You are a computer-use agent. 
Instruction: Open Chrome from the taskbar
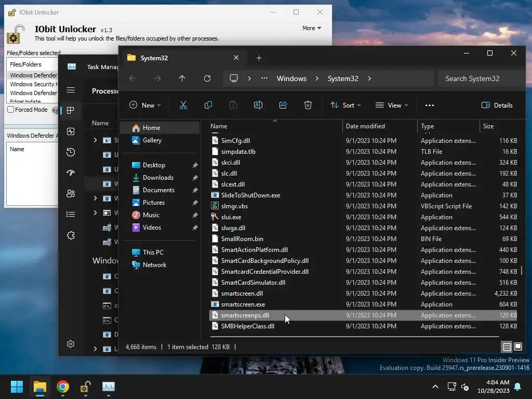pos(63,387)
